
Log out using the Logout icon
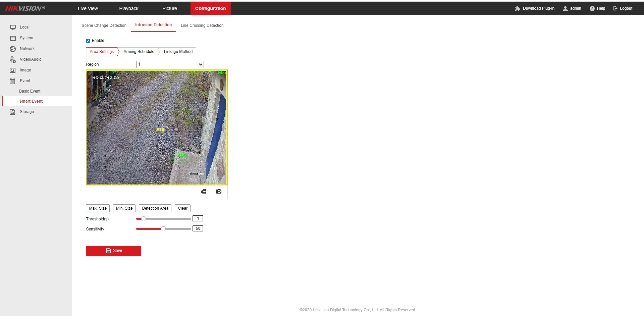(615, 8)
